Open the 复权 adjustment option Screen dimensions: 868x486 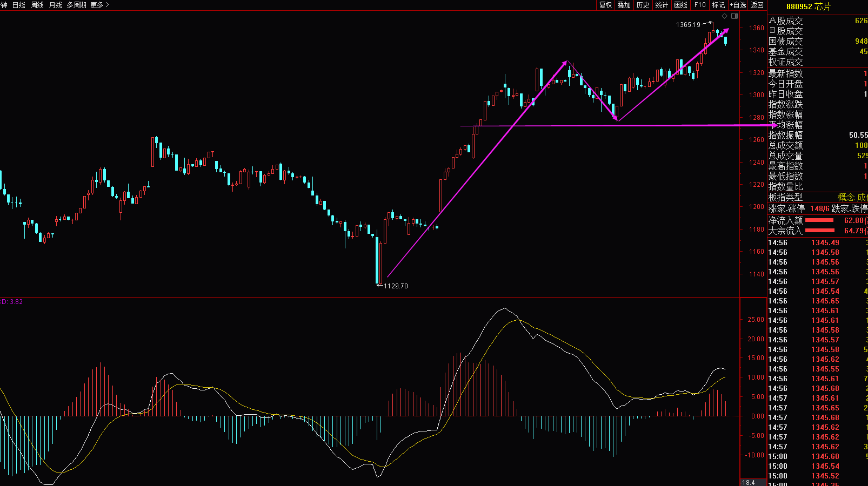(605, 5)
